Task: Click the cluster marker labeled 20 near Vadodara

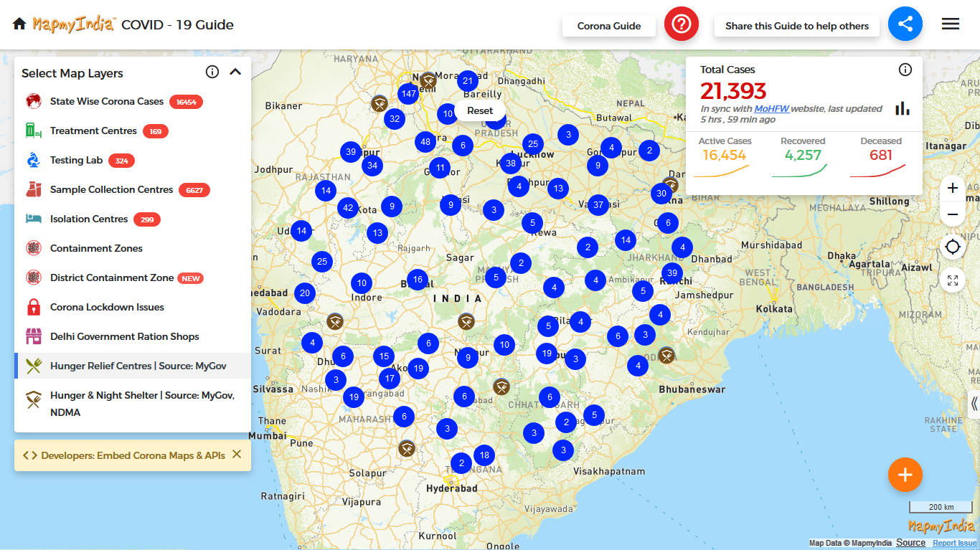Action: point(305,293)
